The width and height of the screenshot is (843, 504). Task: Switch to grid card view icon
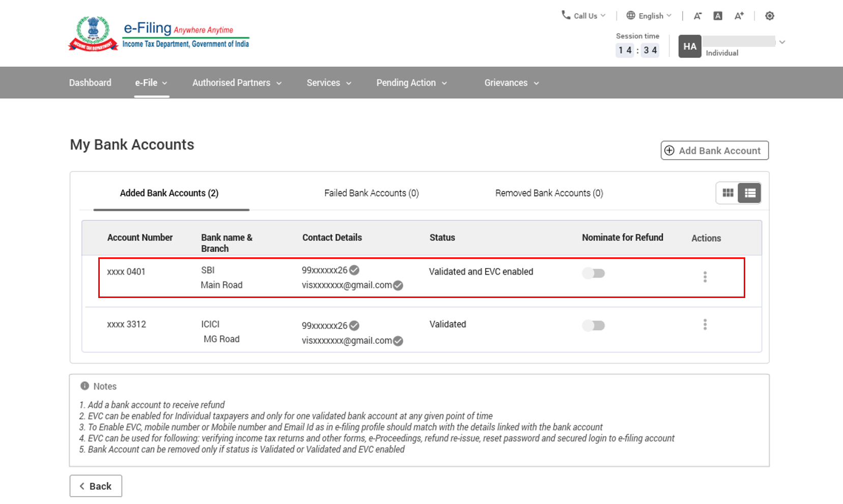click(728, 193)
